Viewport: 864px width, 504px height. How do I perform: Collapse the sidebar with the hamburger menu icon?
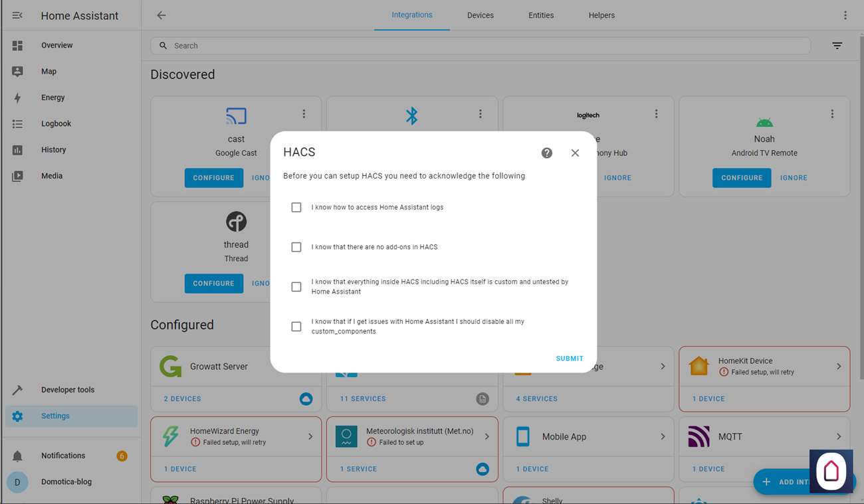[17, 15]
